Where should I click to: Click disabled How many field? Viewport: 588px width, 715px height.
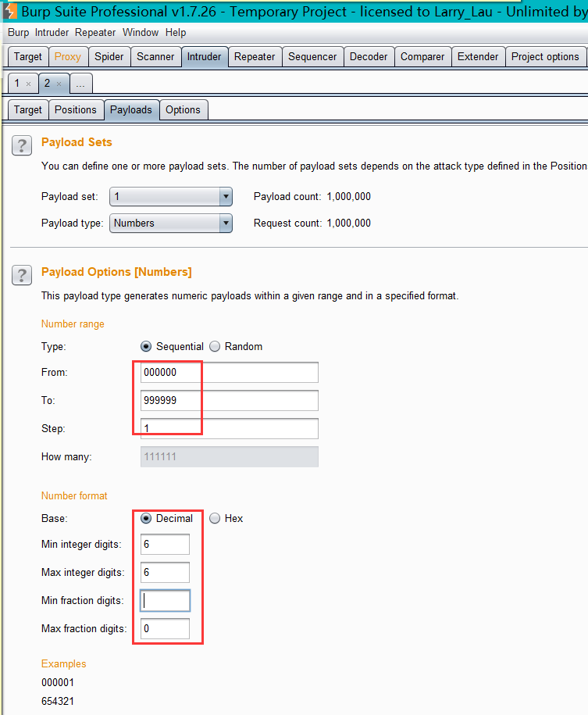pyautogui.click(x=230, y=456)
